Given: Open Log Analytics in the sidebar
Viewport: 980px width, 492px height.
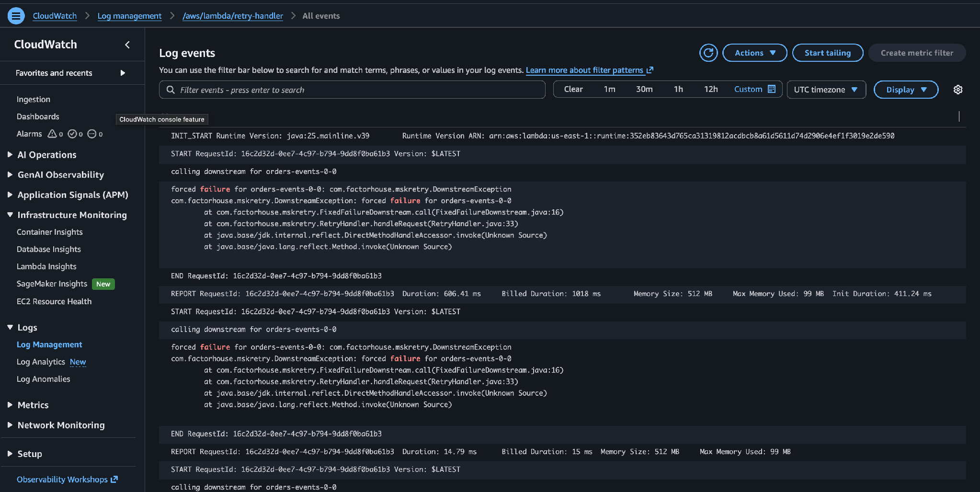Looking at the screenshot, I should pyautogui.click(x=41, y=362).
